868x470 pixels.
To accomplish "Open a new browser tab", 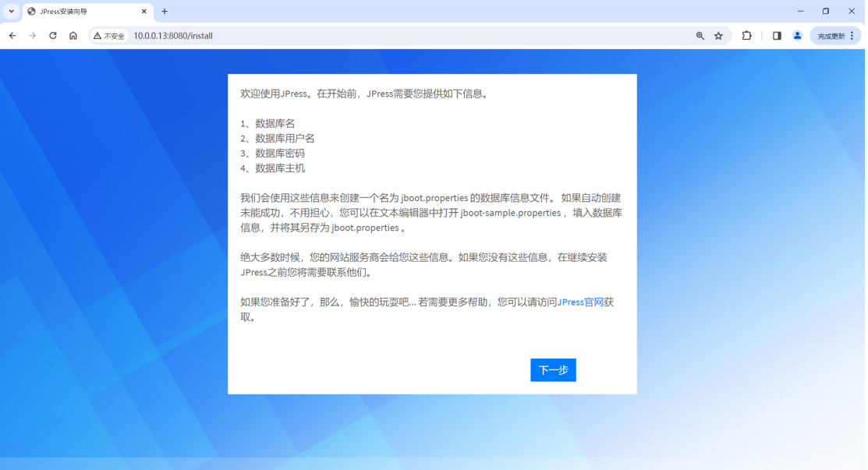I will (165, 11).
